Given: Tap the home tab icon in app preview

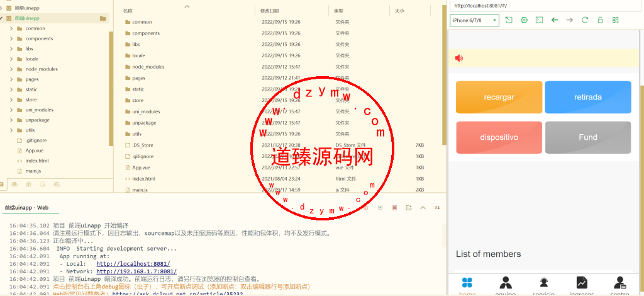Looking at the screenshot, I should [467, 282].
